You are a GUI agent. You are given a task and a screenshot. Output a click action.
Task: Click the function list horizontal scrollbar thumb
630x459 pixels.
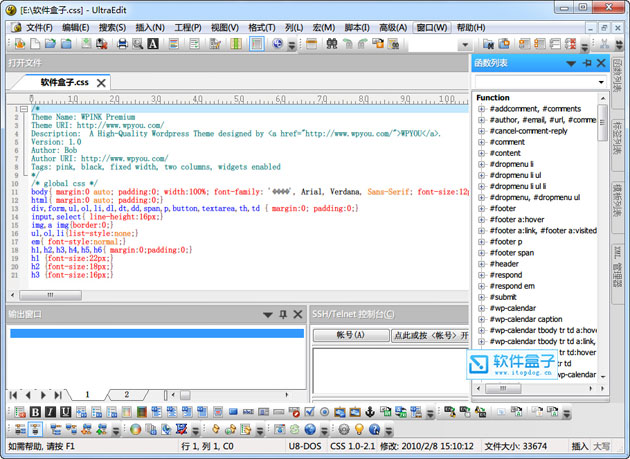point(503,388)
